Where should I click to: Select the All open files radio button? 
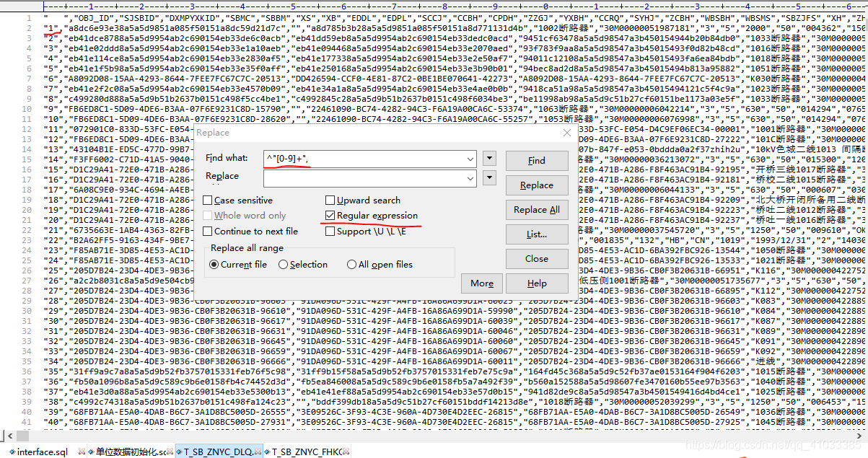pos(351,265)
